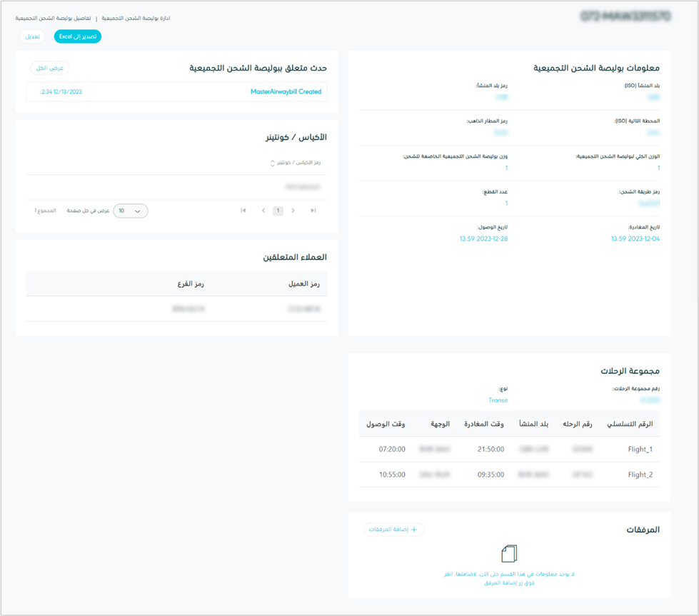Viewport: 699px width, 616px height.
Task: Select ادارة بوليصة الشحن التجميعية breadcrumb
Action: [136, 18]
